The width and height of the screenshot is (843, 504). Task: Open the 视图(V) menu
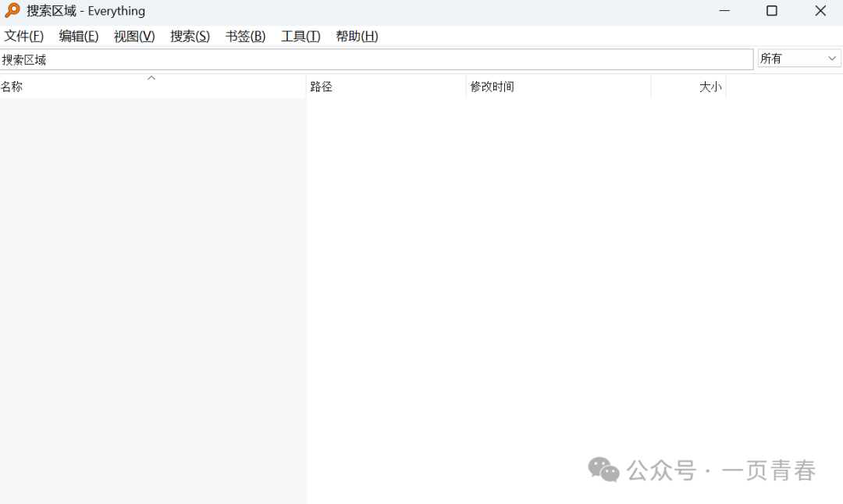click(134, 37)
